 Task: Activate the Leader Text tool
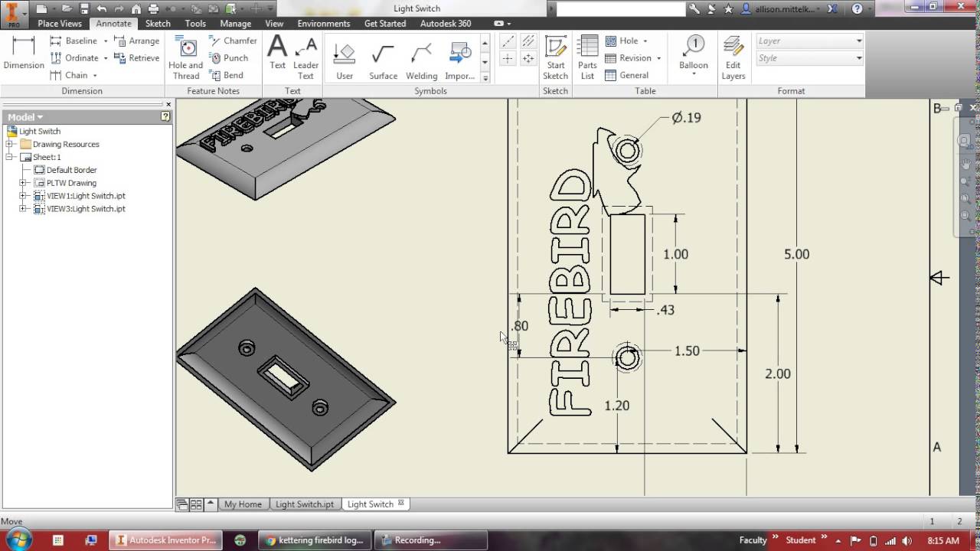pos(305,57)
